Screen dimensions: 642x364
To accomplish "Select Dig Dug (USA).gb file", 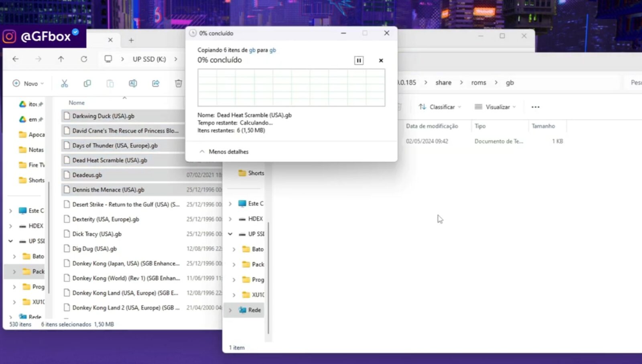I will (x=95, y=249).
